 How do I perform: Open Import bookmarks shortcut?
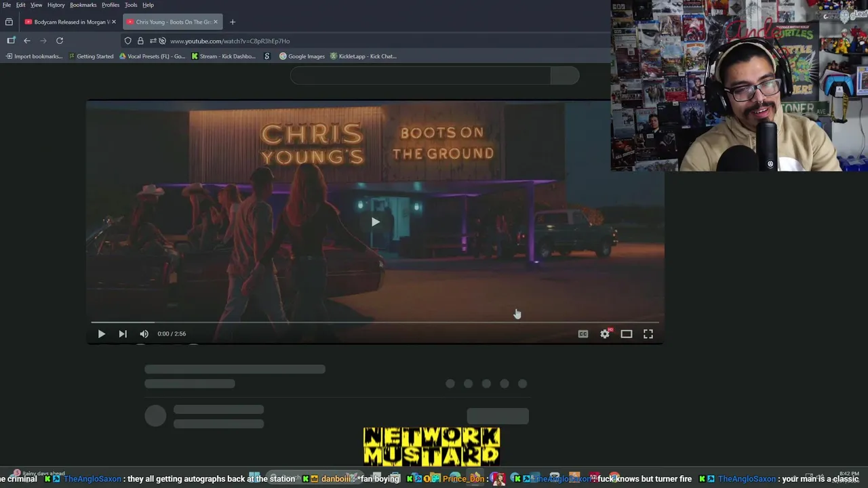click(x=34, y=56)
